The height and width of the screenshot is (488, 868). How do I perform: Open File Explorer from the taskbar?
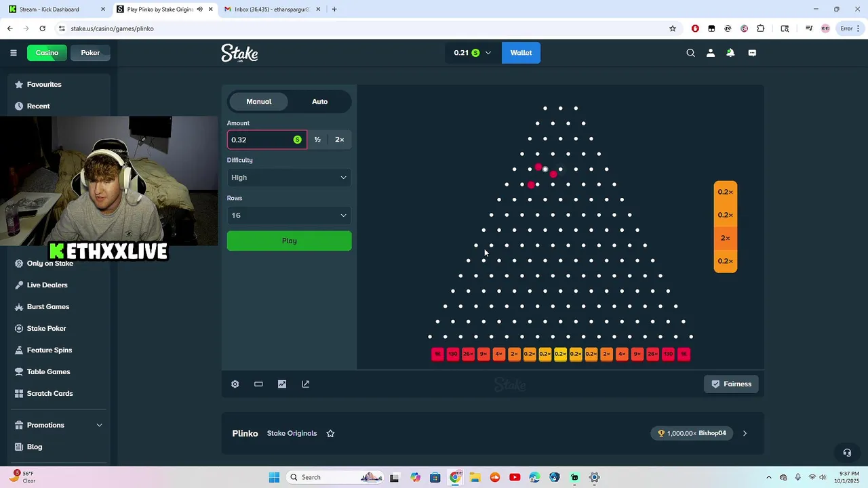pyautogui.click(x=475, y=477)
